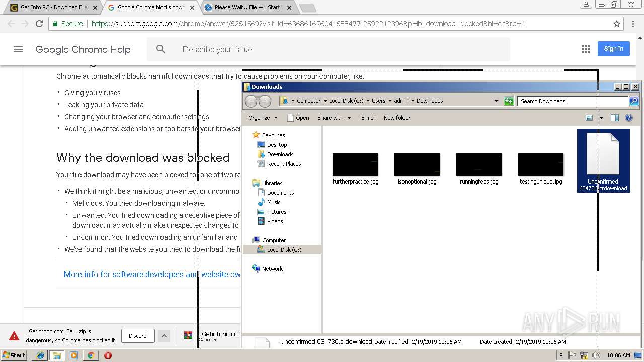The height and width of the screenshot is (362, 644).
Task: Bookmark this page with the star icon
Action: [617, 24]
